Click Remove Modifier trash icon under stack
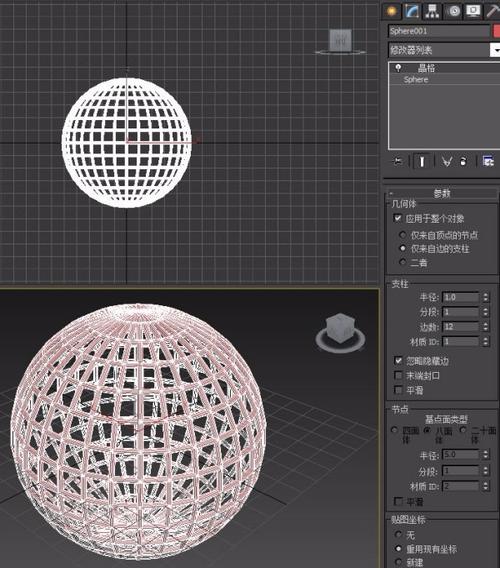The image size is (500, 568). pos(463,161)
